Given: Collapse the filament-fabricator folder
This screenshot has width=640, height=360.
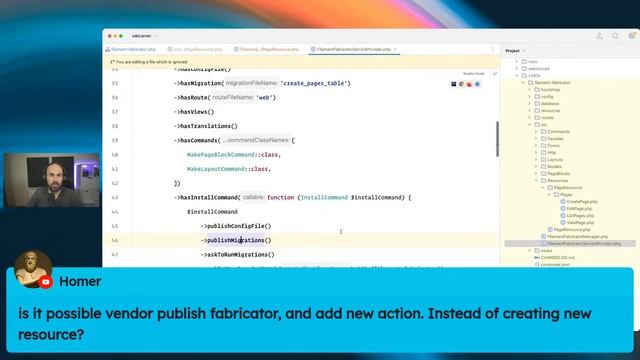Looking at the screenshot, I should click(x=524, y=82).
